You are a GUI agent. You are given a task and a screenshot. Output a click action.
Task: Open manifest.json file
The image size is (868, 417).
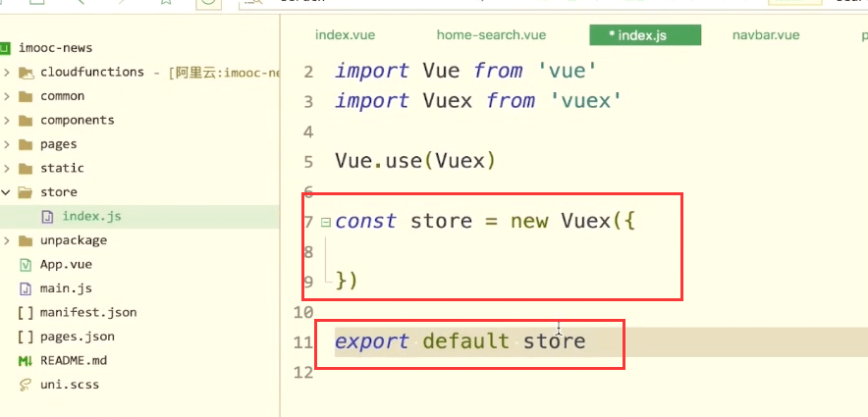pyautogui.click(x=88, y=312)
